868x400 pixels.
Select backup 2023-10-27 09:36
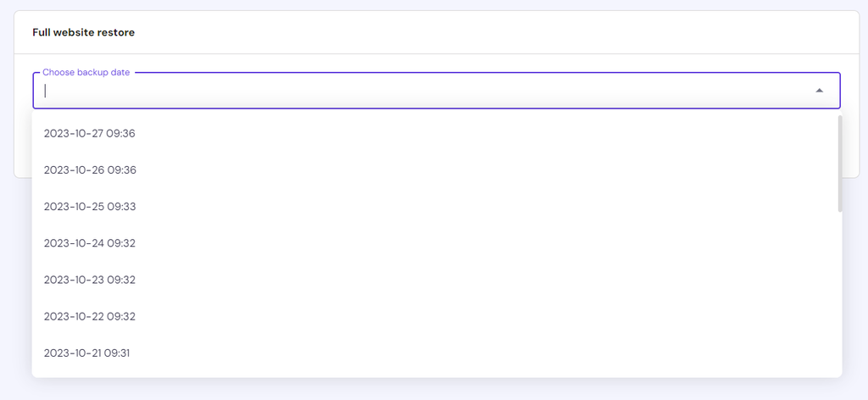pyautogui.click(x=437, y=133)
